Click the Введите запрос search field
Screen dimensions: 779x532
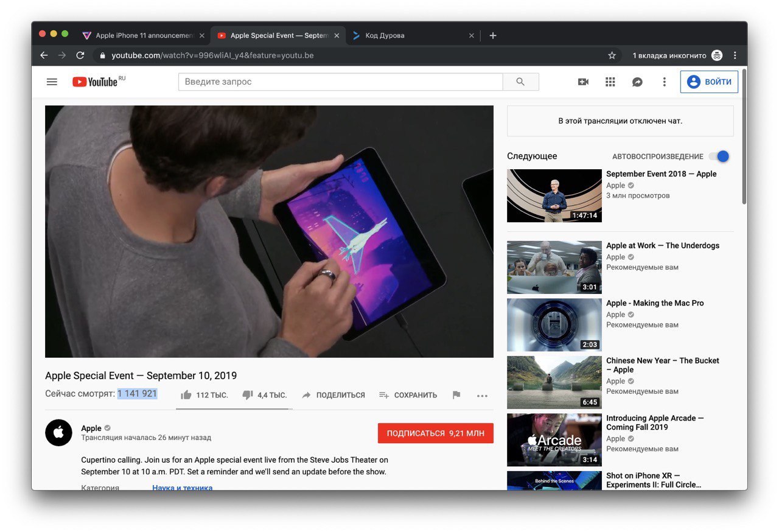click(x=340, y=82)
